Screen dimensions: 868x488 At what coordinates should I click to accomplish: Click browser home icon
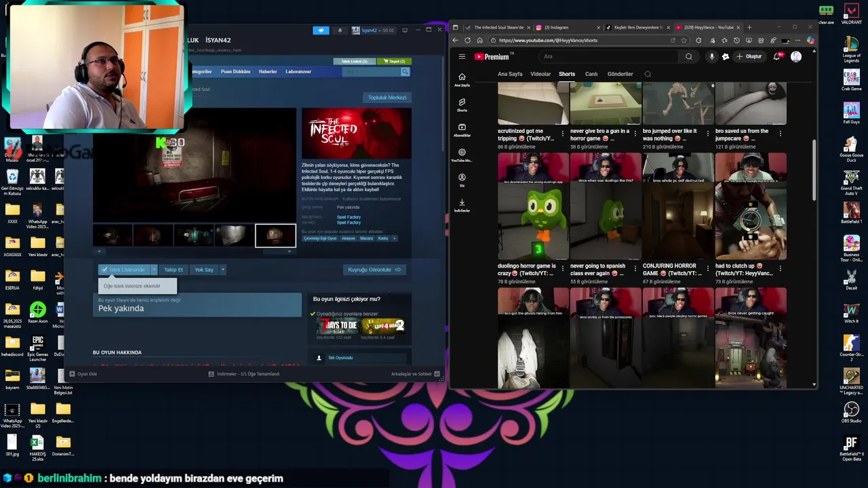(479, 40)
